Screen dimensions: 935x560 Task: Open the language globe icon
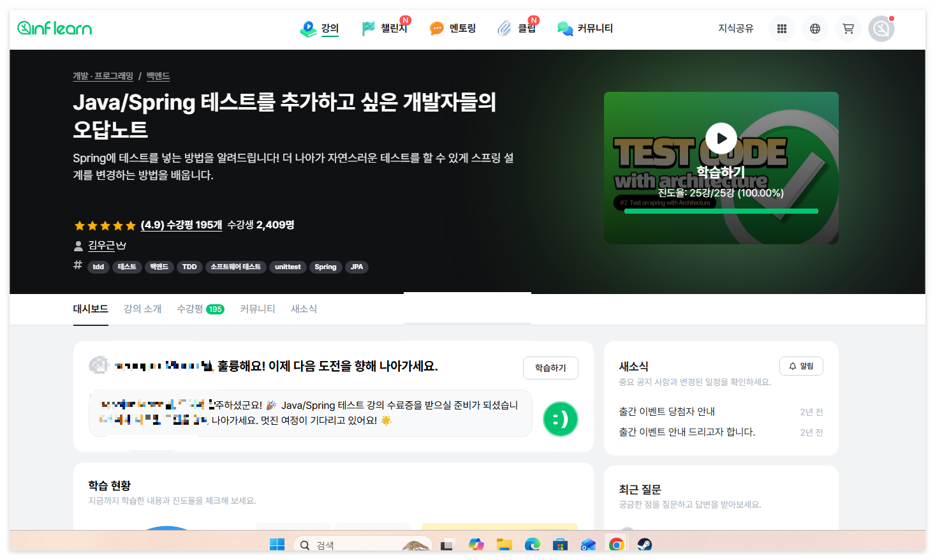[815, 29]
